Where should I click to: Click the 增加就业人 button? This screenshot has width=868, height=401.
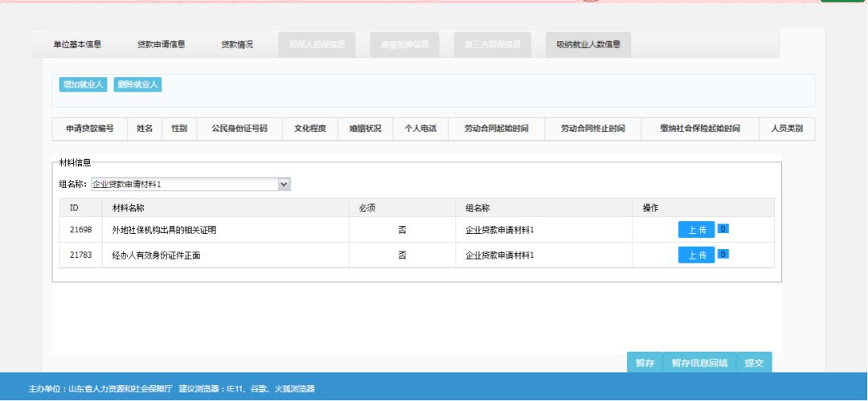[84, 84]
